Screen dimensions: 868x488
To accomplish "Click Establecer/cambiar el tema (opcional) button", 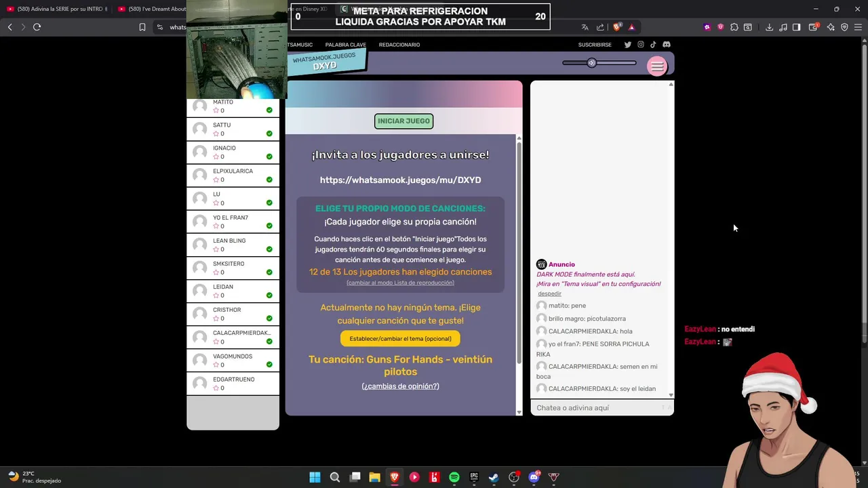I will (x=400, y=339).
